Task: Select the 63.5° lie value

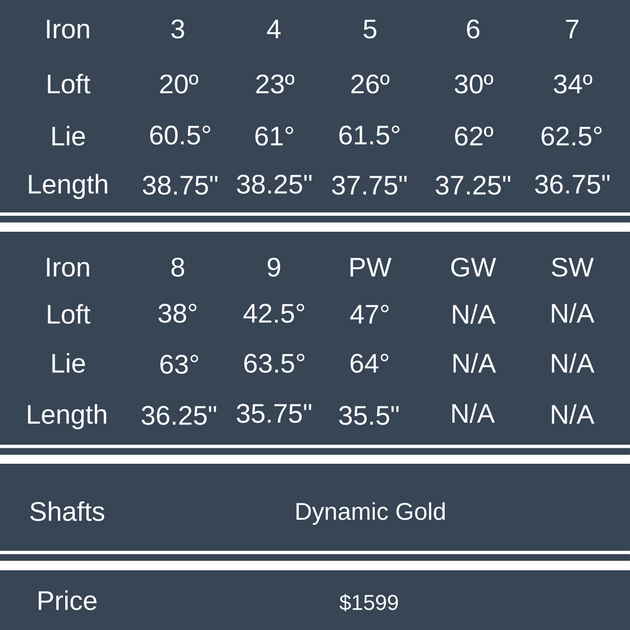Action: coord(274,364)
